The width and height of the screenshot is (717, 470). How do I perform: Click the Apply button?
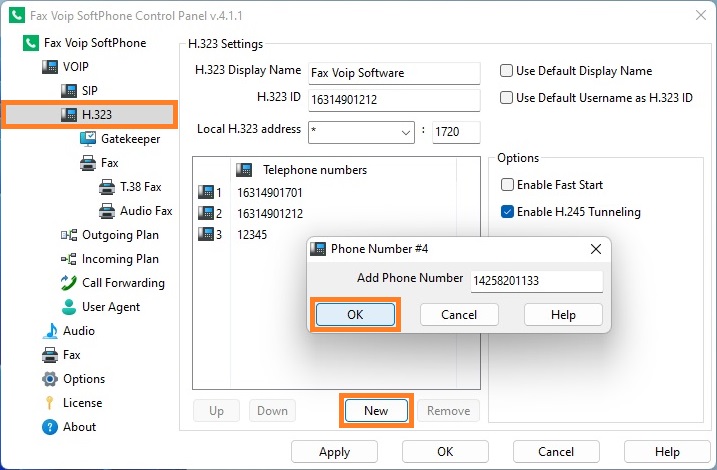334,452
